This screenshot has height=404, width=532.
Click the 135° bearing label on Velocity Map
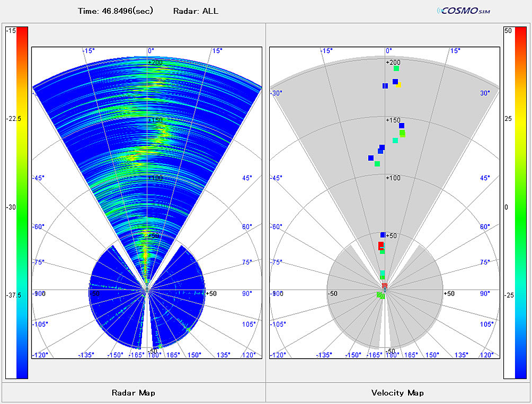pos(461,355)
